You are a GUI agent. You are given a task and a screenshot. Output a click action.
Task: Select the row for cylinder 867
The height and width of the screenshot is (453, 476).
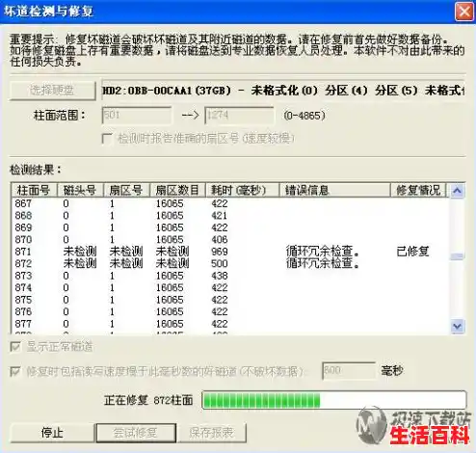pos(230,203)
